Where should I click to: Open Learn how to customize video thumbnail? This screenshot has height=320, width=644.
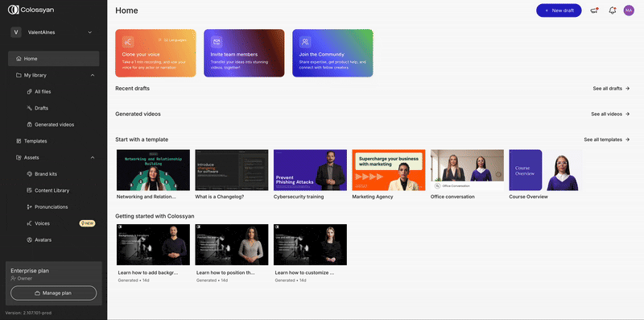310,245
